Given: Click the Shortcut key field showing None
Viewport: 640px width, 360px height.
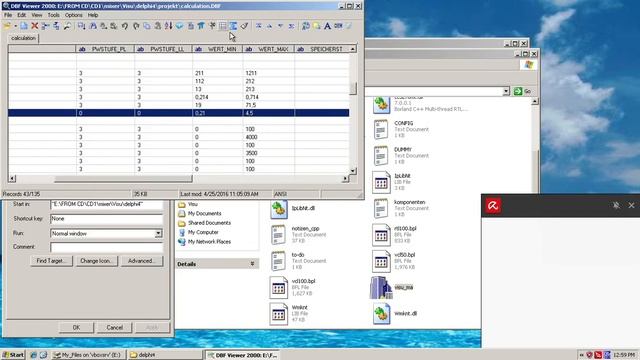Looking at the screenshot, I should 107,219.
